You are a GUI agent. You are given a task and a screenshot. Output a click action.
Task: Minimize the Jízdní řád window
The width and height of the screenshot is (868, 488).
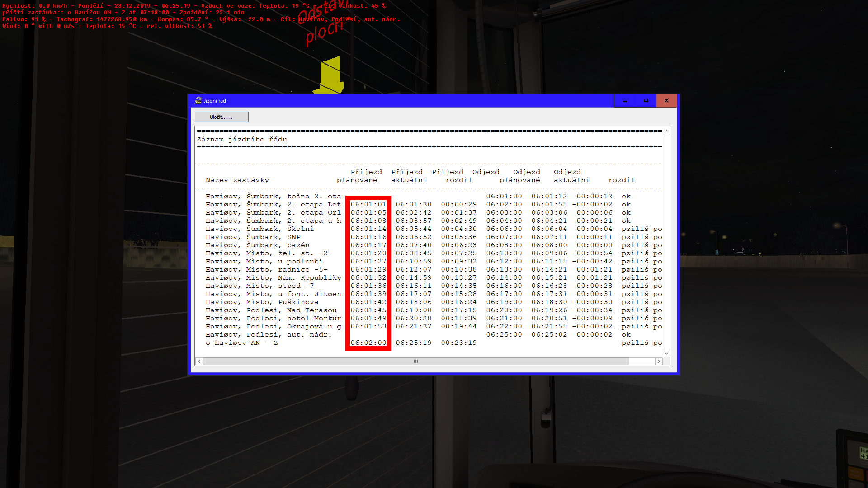[625, 100]
